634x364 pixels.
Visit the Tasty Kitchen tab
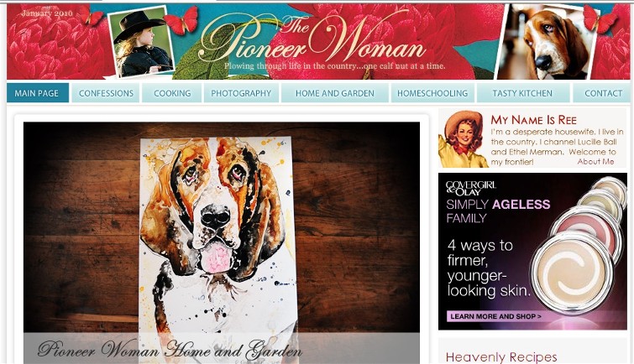(522, 93)
